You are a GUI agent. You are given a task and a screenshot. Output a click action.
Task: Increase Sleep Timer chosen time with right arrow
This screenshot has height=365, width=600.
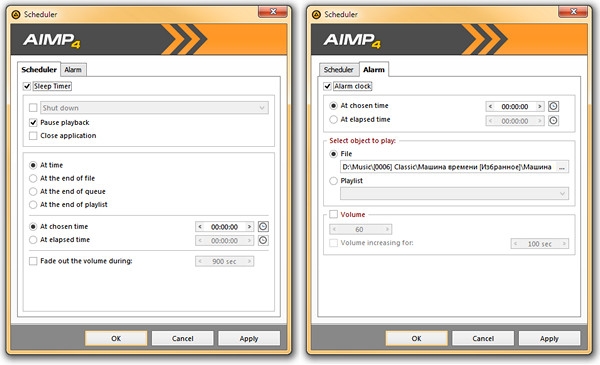pyautogui.click(x=249, y=227)
